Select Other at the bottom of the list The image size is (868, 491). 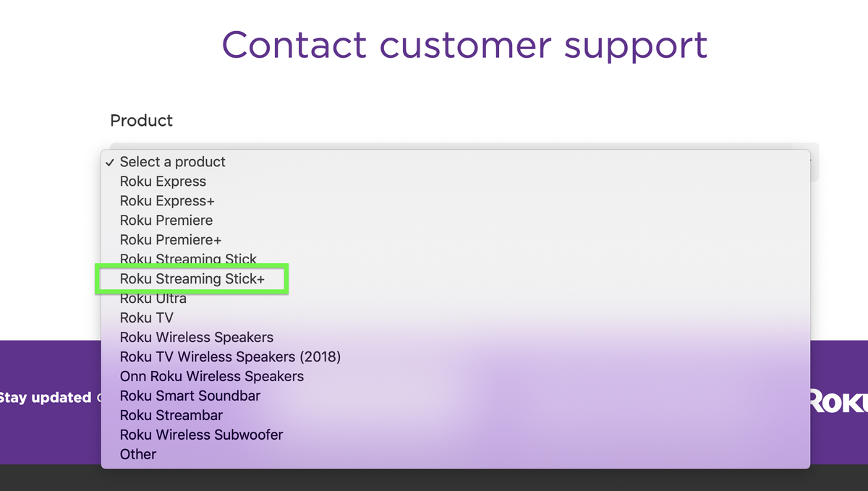138,454
